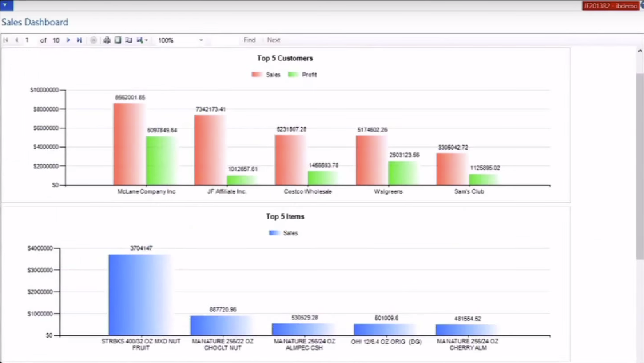Click the Sales Dashboard title

(x=35, y=22)
